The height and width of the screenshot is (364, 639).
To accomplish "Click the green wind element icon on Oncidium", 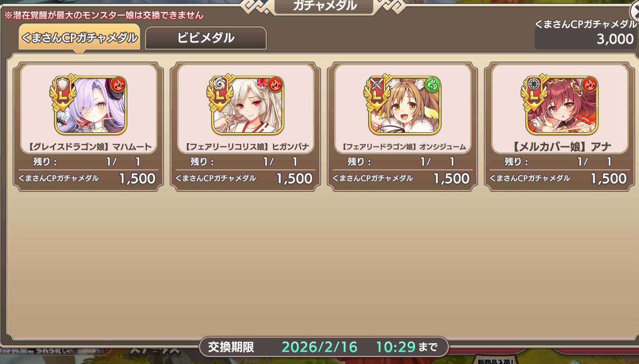I will 433,85.
